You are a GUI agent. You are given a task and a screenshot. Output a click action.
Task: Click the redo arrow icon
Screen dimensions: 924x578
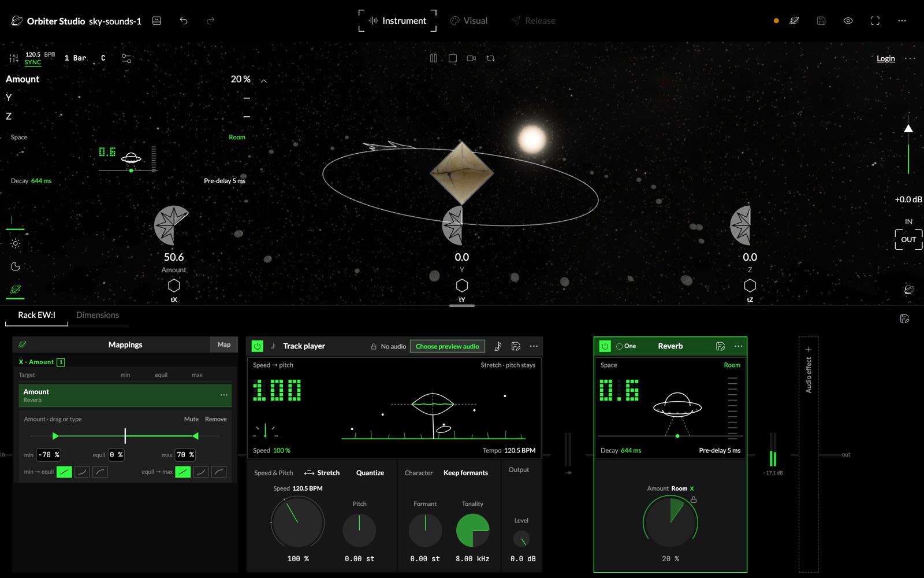(x=211, y=21)
